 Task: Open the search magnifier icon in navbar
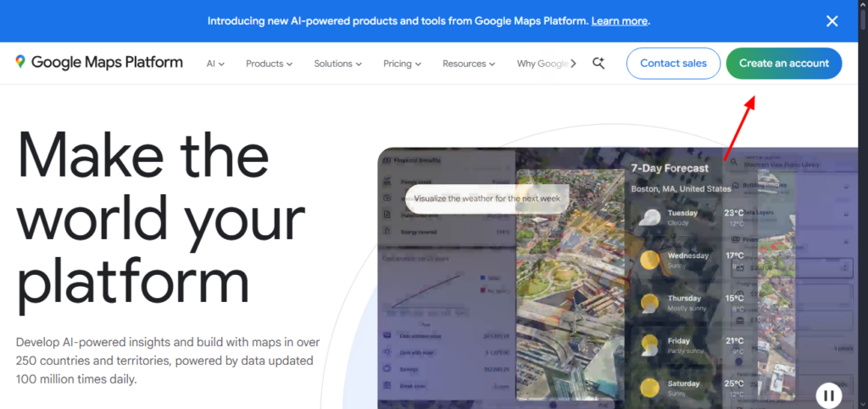coord(598,64)
